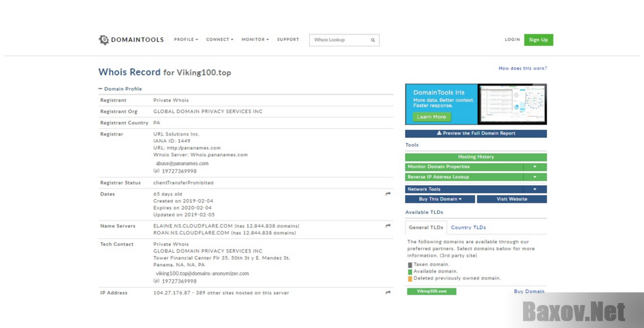Open the 'How does this work?' link
This screenshot has width=644, height=328.
click(x=523, y=68)
